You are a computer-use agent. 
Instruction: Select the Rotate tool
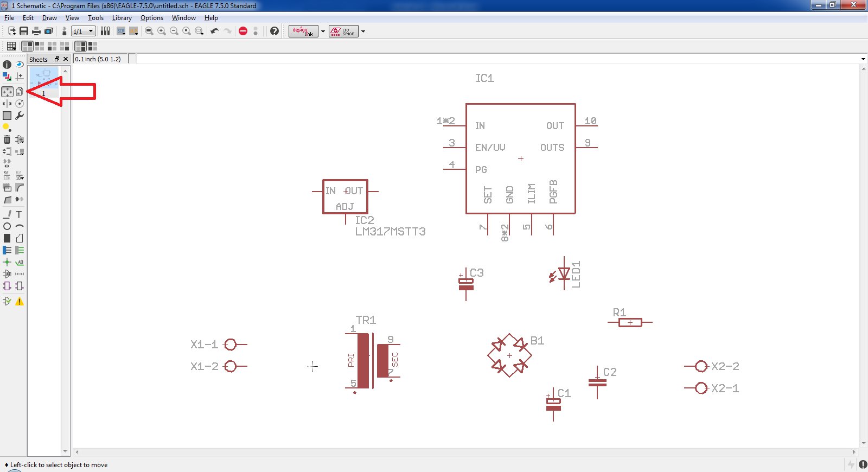click(x=20, y=104)
